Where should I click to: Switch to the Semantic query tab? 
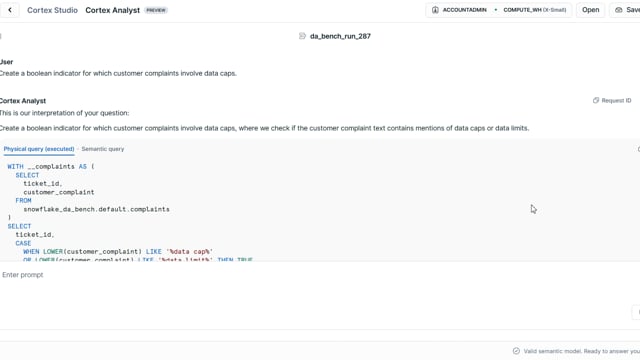[x=103, y=149]
